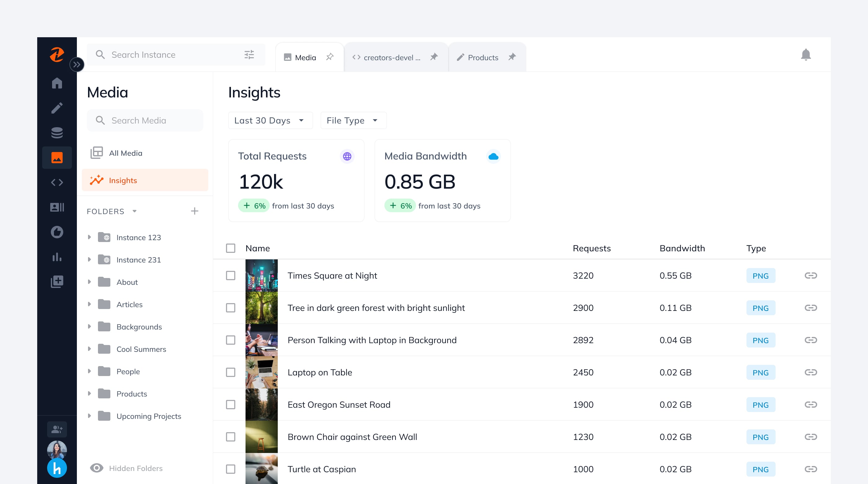Click the Total Requests globe icon
The height and width of the screenshot is (484, 868).
(347, 156)
